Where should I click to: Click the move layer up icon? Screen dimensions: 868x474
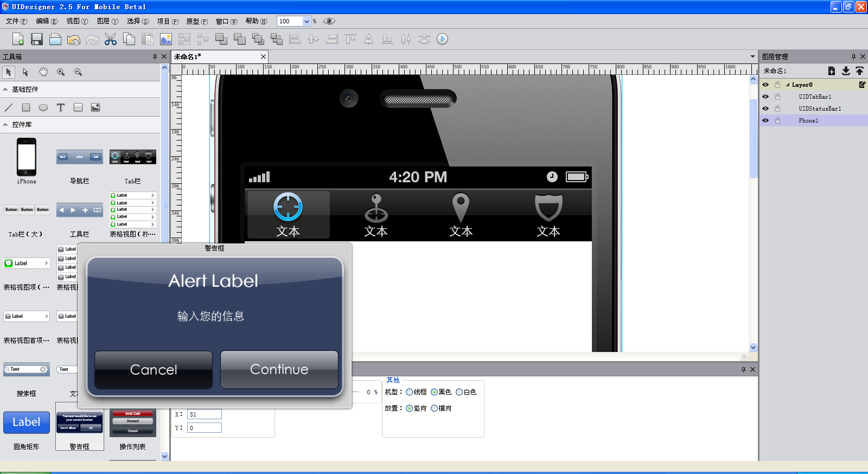(860, 71)
